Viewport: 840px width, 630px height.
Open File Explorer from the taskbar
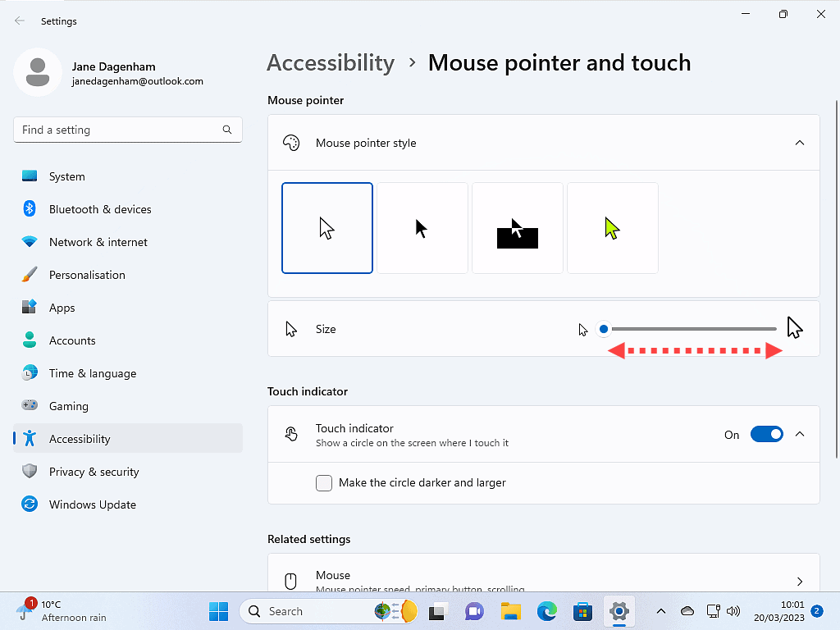click(511, 611)
